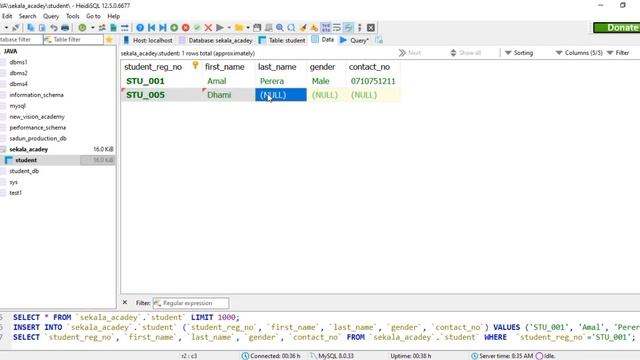Click the green Post checkmark icon
Viewport: 640px width, 360px height.
pos(197,28)
